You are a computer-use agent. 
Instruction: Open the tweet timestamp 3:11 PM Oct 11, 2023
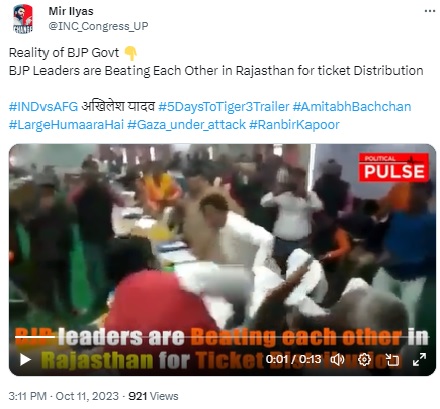pos(64,396)
